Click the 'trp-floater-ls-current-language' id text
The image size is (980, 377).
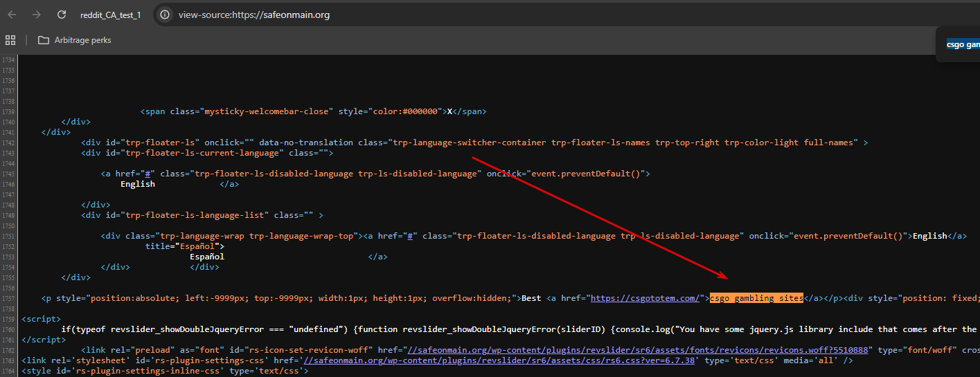(202, 153)
